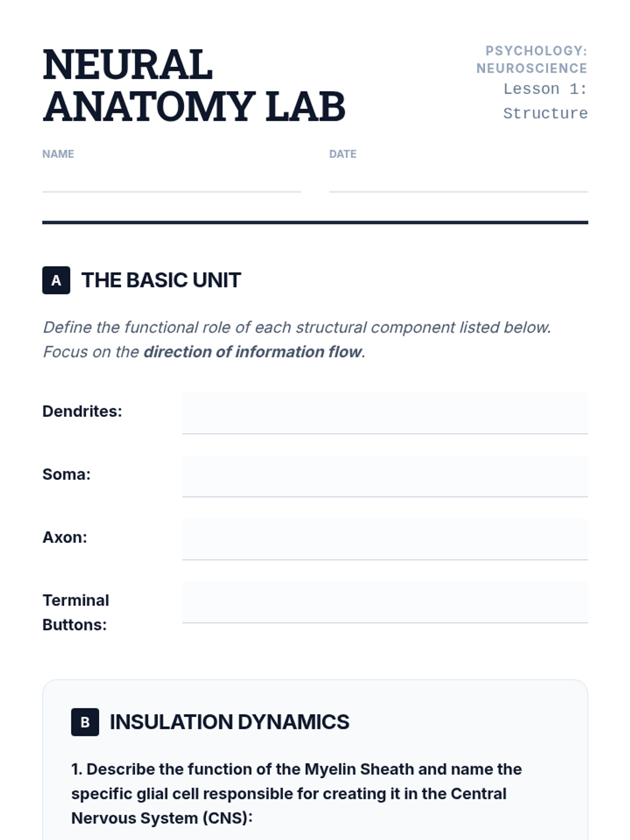Click the "Terminal Buttons:" label
The width and height of the screenshot is (630, 840).
click(x=76, y=612)
